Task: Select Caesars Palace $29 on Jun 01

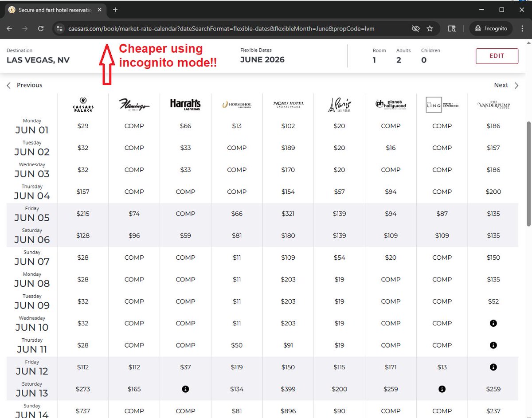Action: (83, 126)
